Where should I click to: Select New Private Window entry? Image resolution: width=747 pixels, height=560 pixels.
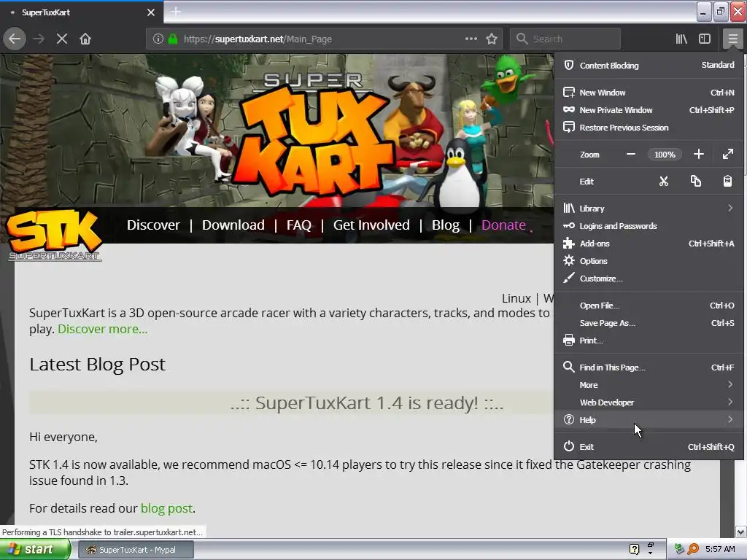(x=649, y=110)
